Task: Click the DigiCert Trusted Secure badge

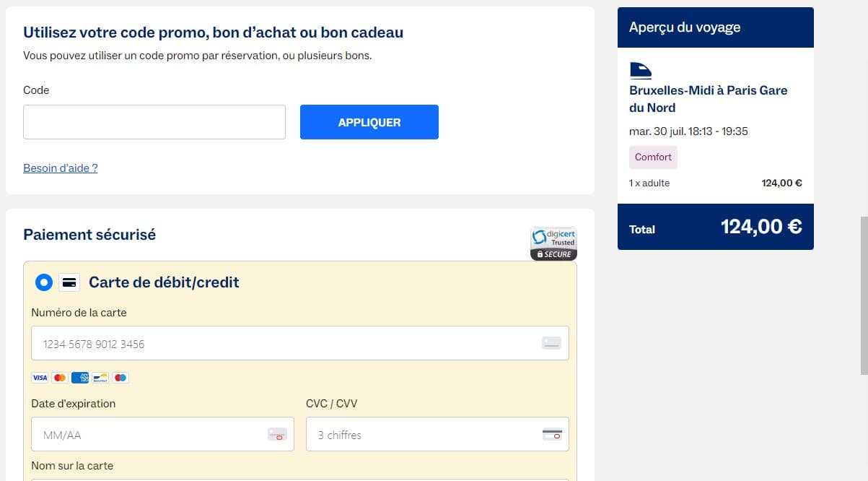Action: pos(553,243)
